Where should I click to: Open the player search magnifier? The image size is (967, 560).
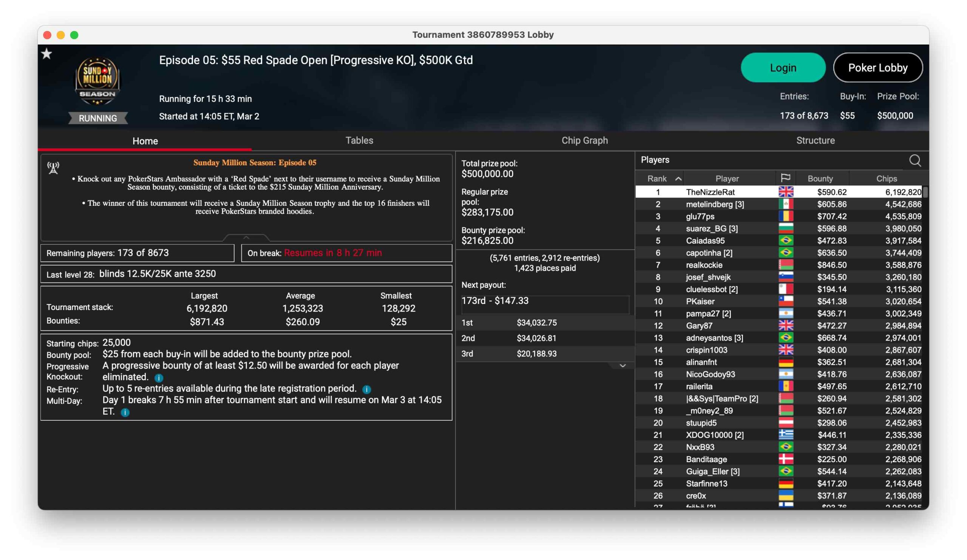(915, 160)
